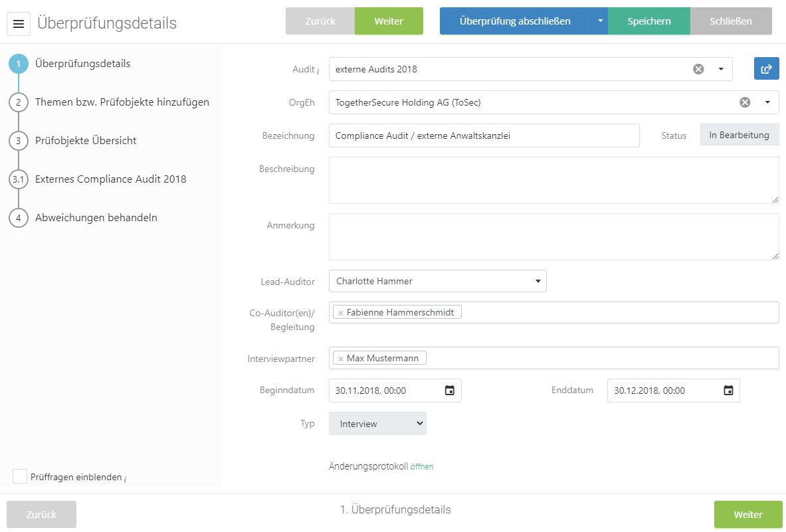
Task: Open the Typ Interview dropdown
Action: [377, 424]
